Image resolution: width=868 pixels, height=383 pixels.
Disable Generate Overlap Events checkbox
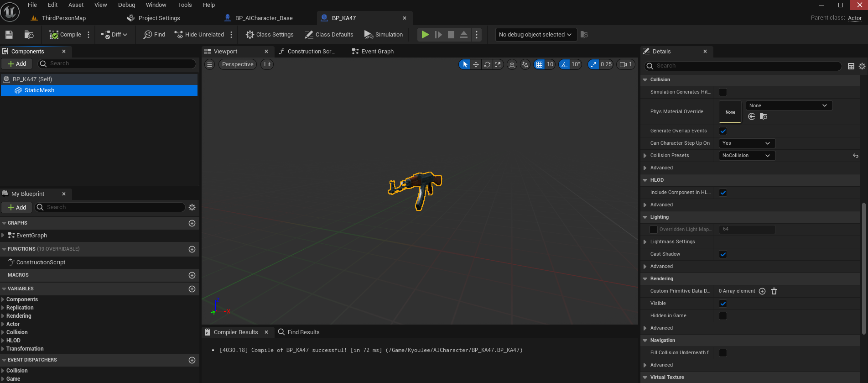click(x=723, y=131)
